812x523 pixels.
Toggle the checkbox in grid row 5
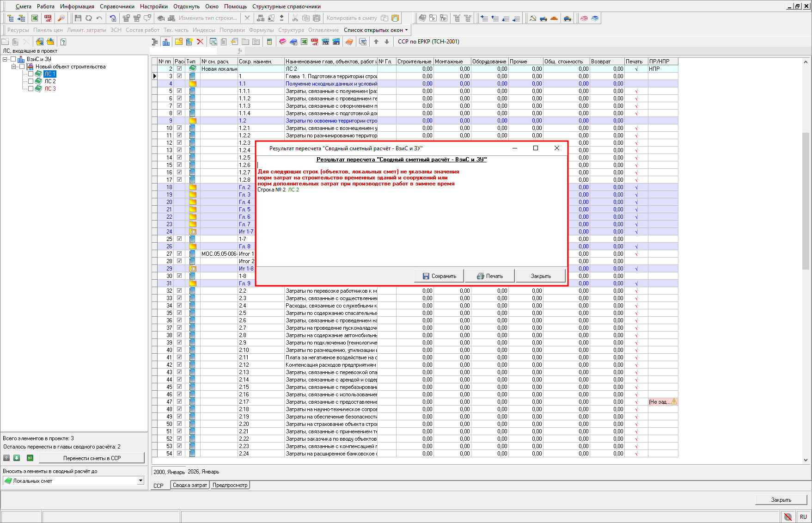pos(179,91)
